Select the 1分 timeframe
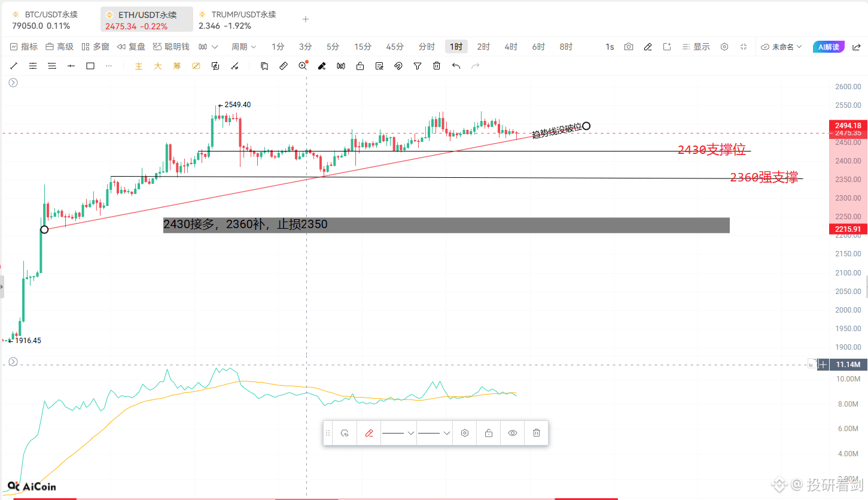The height and width of the screenshot is (500, 868). pos(278,47)
